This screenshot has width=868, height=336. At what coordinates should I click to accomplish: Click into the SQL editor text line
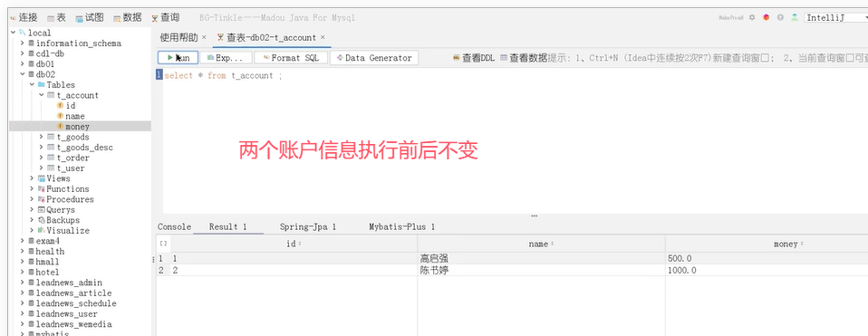point(223,75)
